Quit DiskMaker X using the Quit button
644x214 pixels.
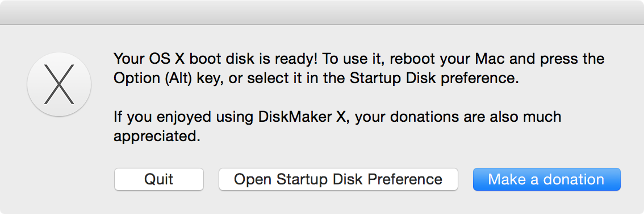[x=159, y=179]
